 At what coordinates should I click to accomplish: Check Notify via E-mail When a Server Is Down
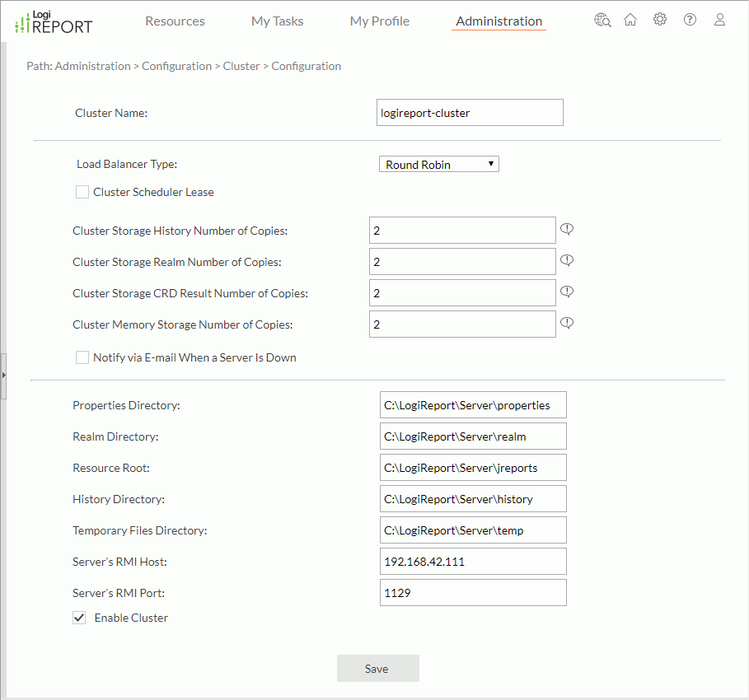tap(82, 357)
